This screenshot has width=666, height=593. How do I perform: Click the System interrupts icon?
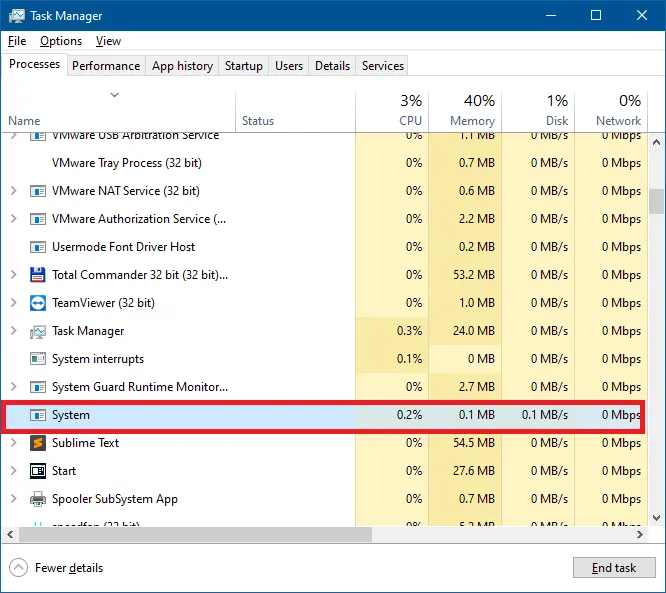tap(38, 359)
